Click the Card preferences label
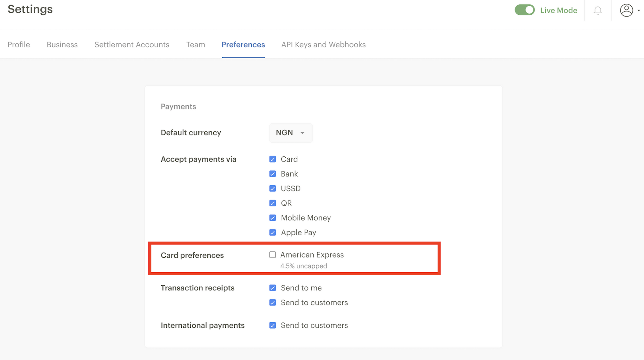This screenshot has height=360, width=644. (x=192, y=255)
